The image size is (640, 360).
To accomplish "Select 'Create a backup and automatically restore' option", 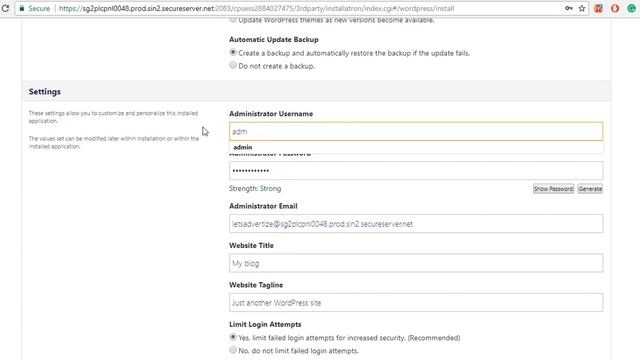I will 233,52.
